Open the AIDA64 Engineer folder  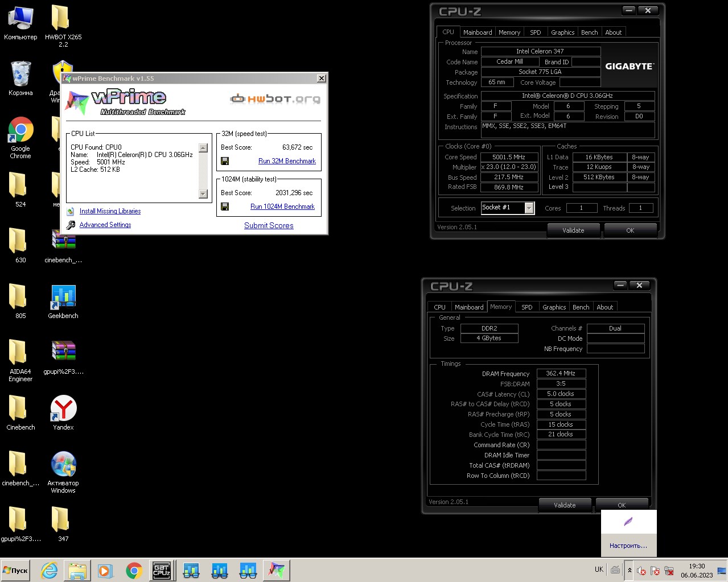tap(20, 360)
